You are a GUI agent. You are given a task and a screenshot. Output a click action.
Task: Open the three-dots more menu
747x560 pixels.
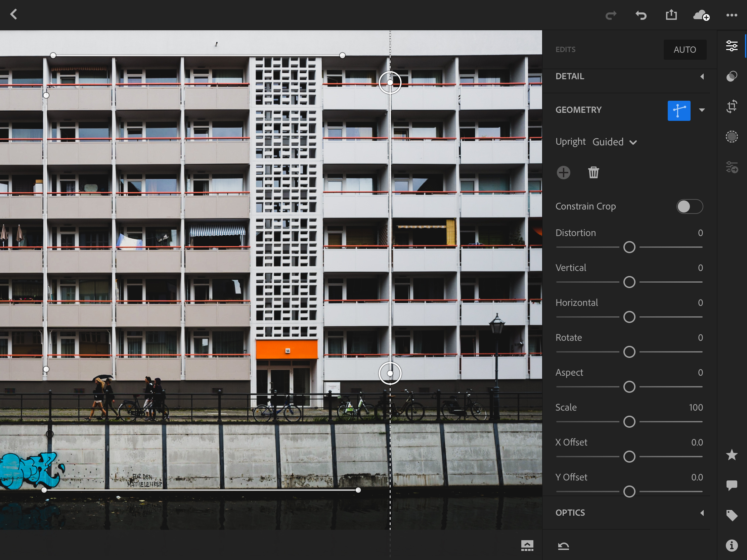coord(732,15)
